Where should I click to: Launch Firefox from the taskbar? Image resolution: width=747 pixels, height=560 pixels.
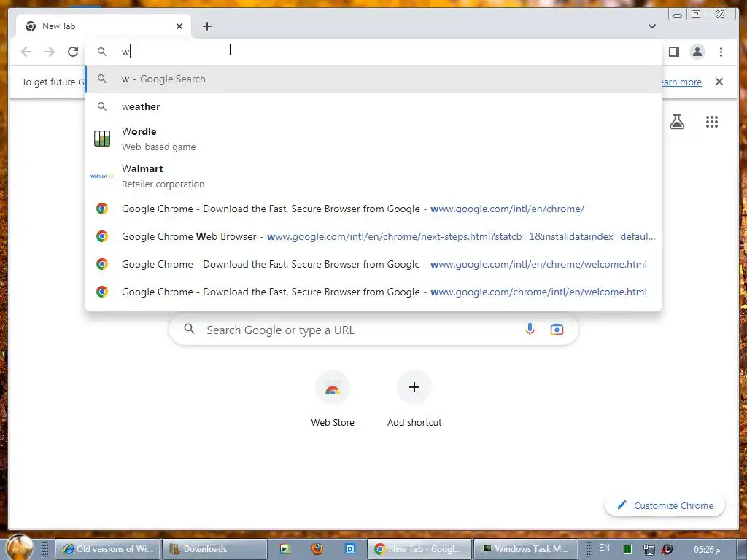[317, 549]
